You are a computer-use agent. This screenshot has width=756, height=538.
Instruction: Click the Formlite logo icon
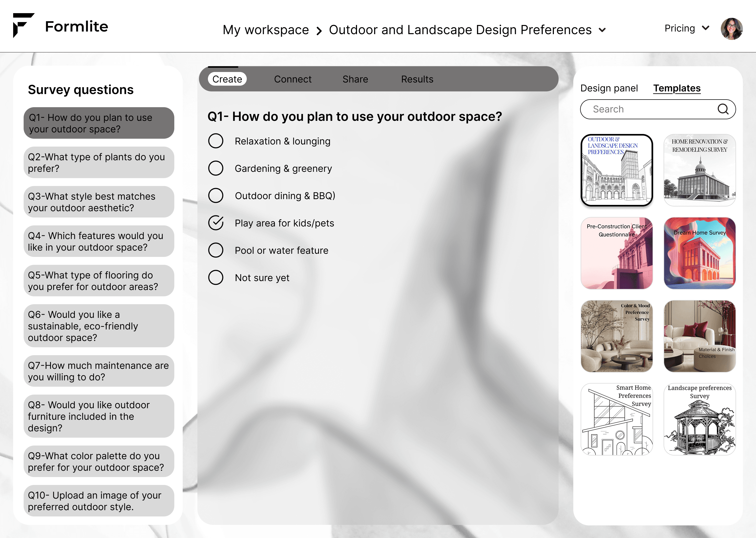click(23, 25)
